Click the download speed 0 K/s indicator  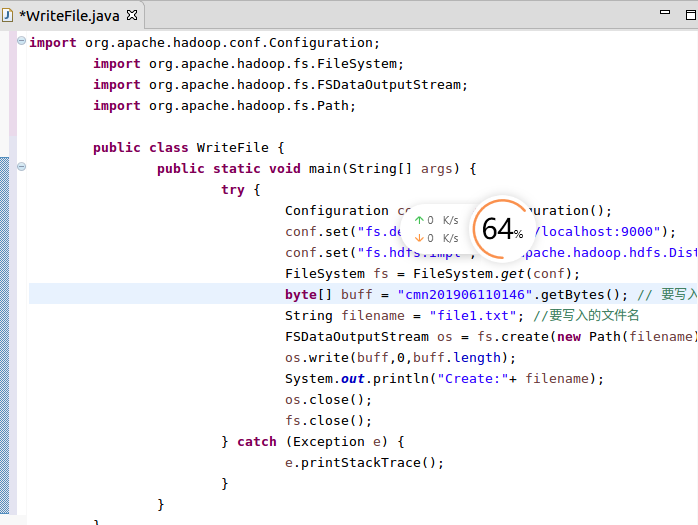tap(436, 238)
